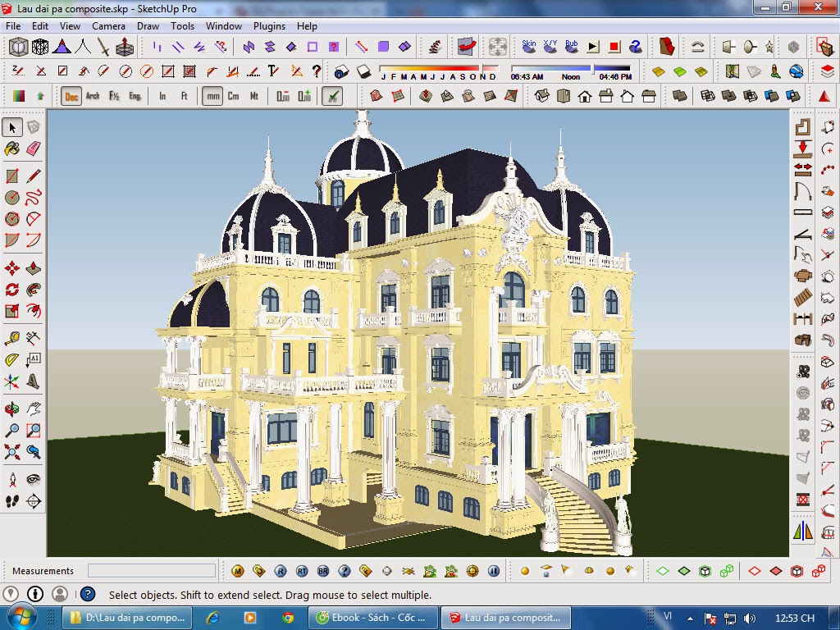This screenshot has height=630, width=840.
Task: Activate the Walk footprints tool
Action: 12,501
